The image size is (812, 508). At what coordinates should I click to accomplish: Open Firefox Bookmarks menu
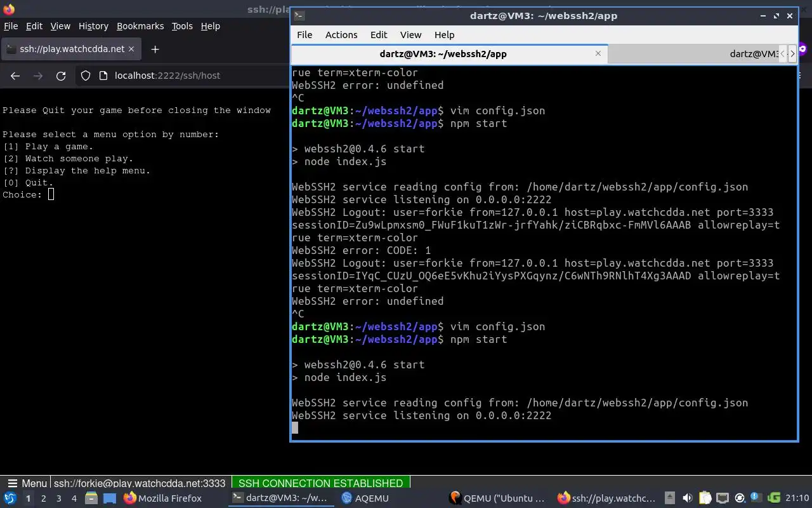(140, 26)
